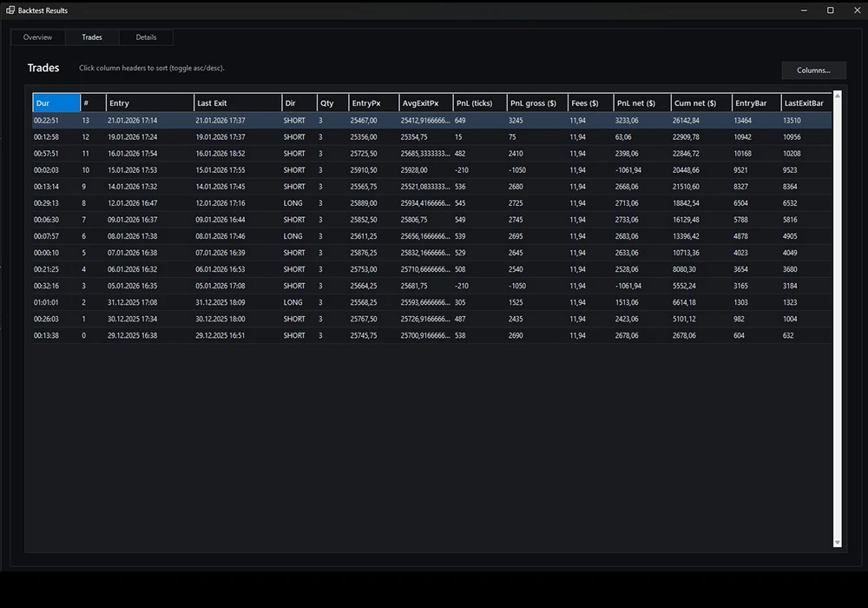Select entry bar value 6504
This screenshot has height=608, width=868.
[740, 203]
